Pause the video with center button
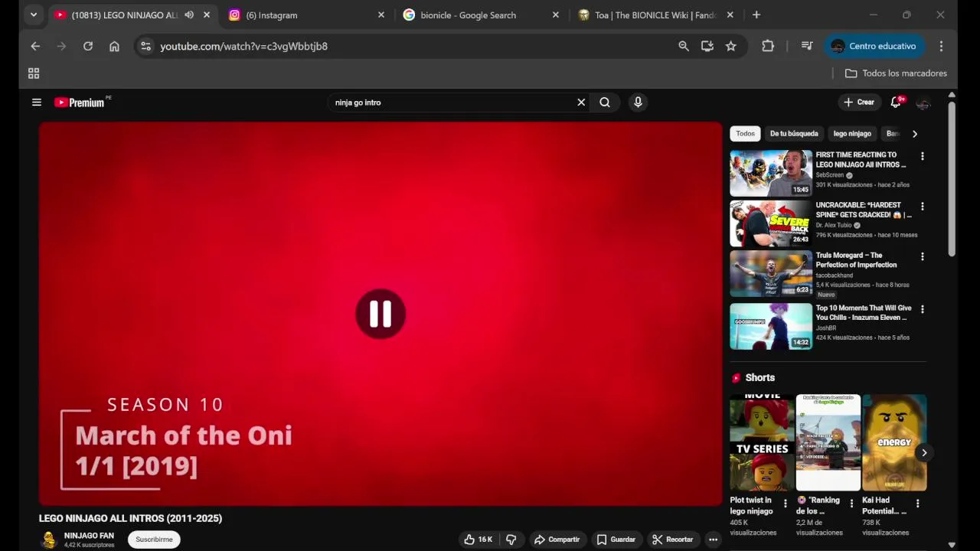Image resolution: width=980 pixels, height=551 pixels. click(x=381, y=314)
